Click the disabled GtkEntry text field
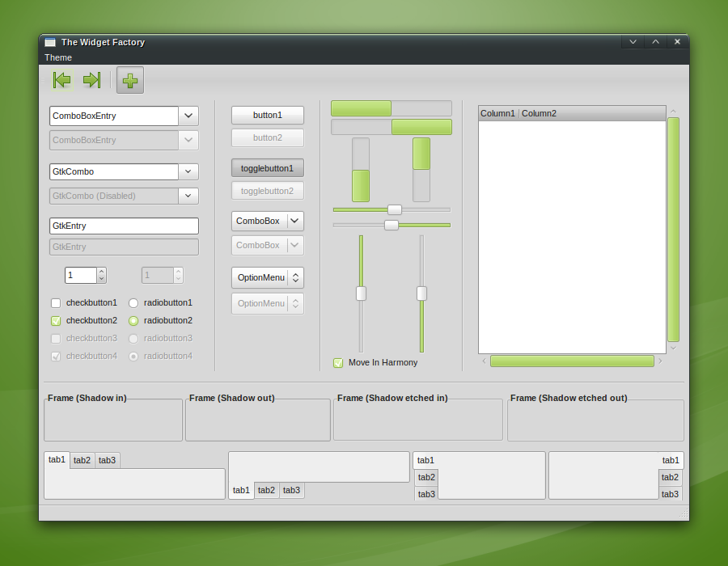 click(124, 247)
